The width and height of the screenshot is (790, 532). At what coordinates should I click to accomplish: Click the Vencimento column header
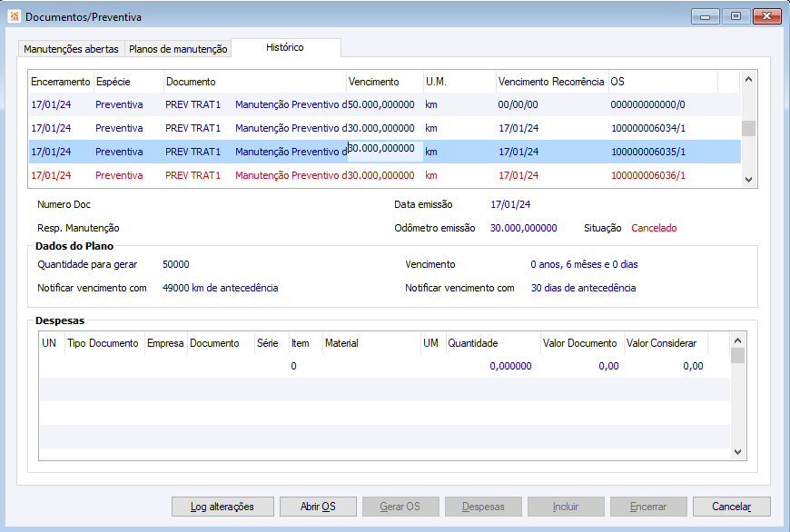coord(373,82)
